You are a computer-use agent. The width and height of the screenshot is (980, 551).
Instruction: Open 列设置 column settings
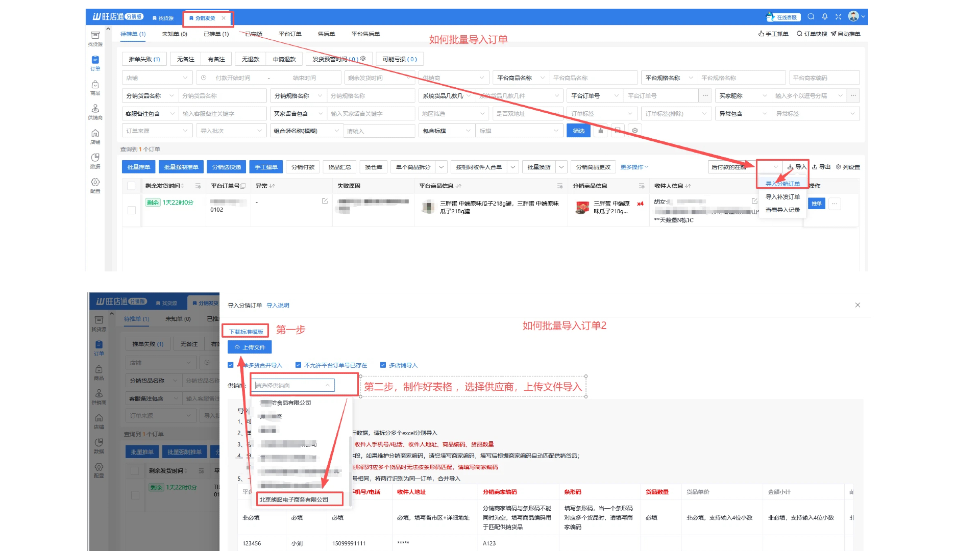click(848, 167)
